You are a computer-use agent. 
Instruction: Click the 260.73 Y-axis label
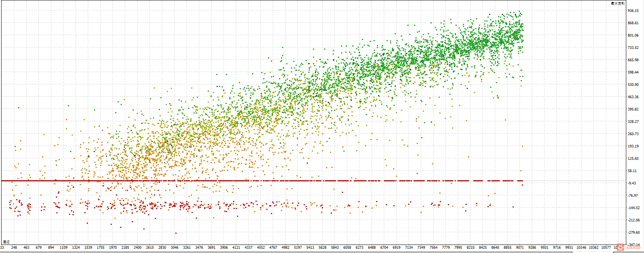tap(633, 134)
